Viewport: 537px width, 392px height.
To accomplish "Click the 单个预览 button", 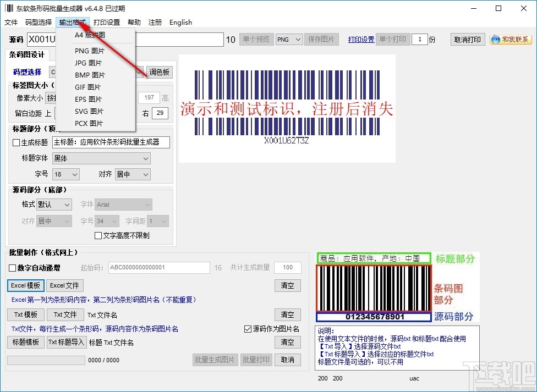I will pos(256,40).
